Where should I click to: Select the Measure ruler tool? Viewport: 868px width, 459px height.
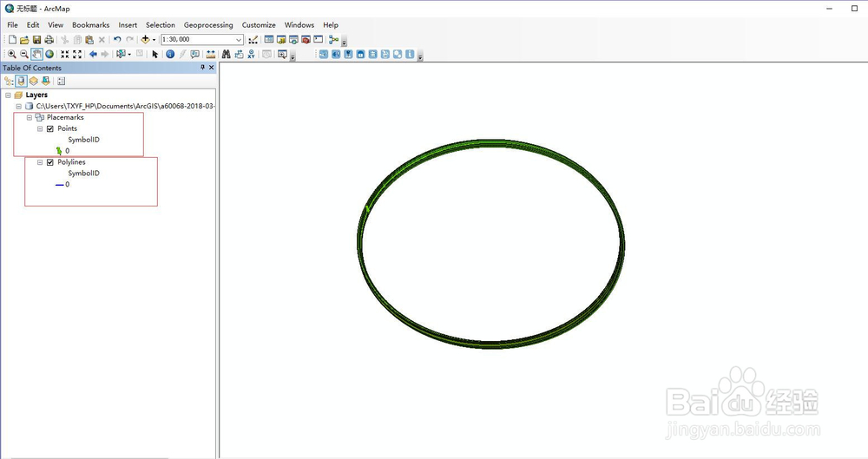pyautogui.click(x=210, y=55)
